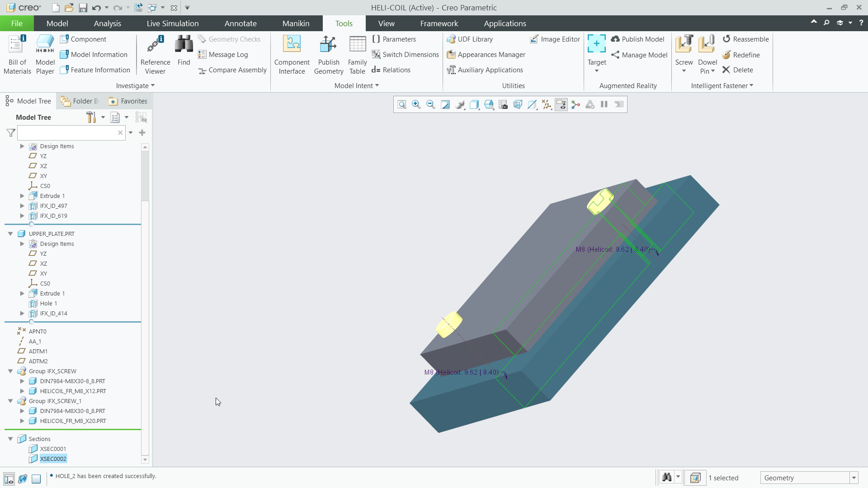Toggle Spin Center display icon

click(x=576, y=105)
